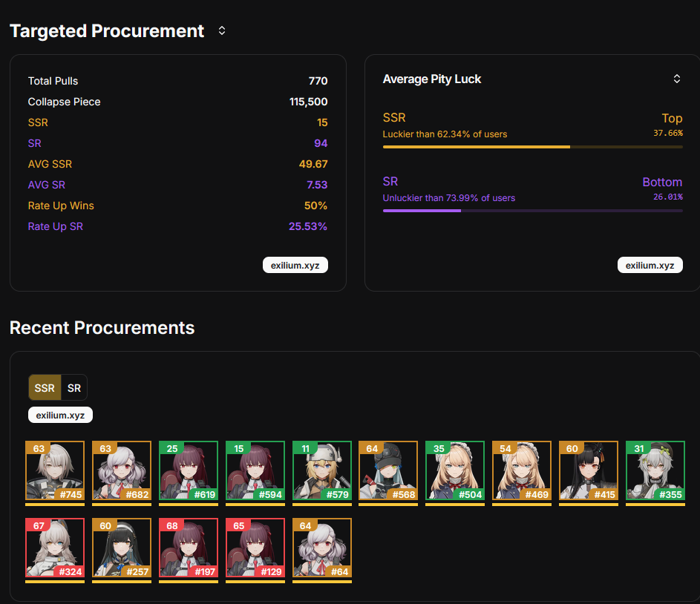The width and height of the screenshot is (700, 604).
Task: Click the Rate Up SR value 25.53%
Action: point(308,226)
